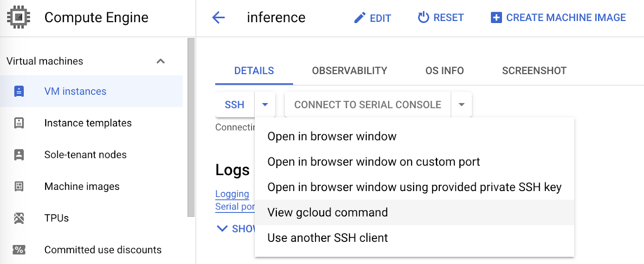Click the Committed use discounts percent icon
Viewport: 644px width, 264px height.
(x=19, y=250)
